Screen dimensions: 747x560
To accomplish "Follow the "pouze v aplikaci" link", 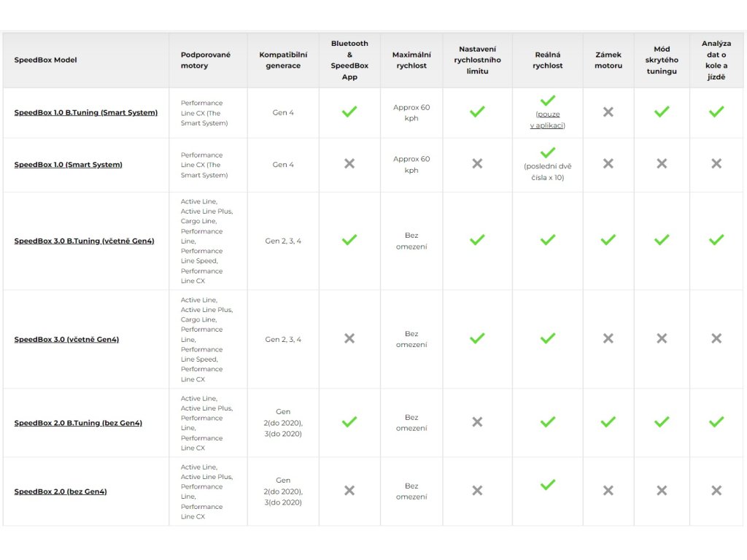I will (548, 120).
